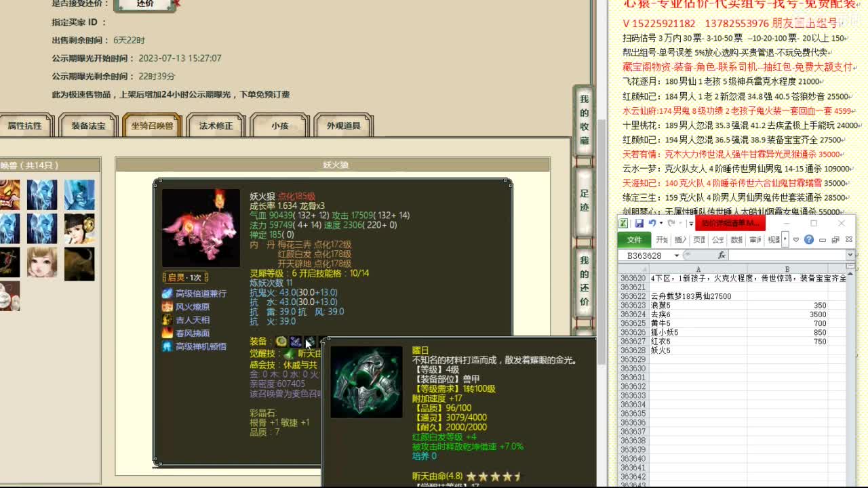Click the second purple equipment slot icon
This screenshot has width=868, height=488.
pyautogui.click(x=296, y=342)
